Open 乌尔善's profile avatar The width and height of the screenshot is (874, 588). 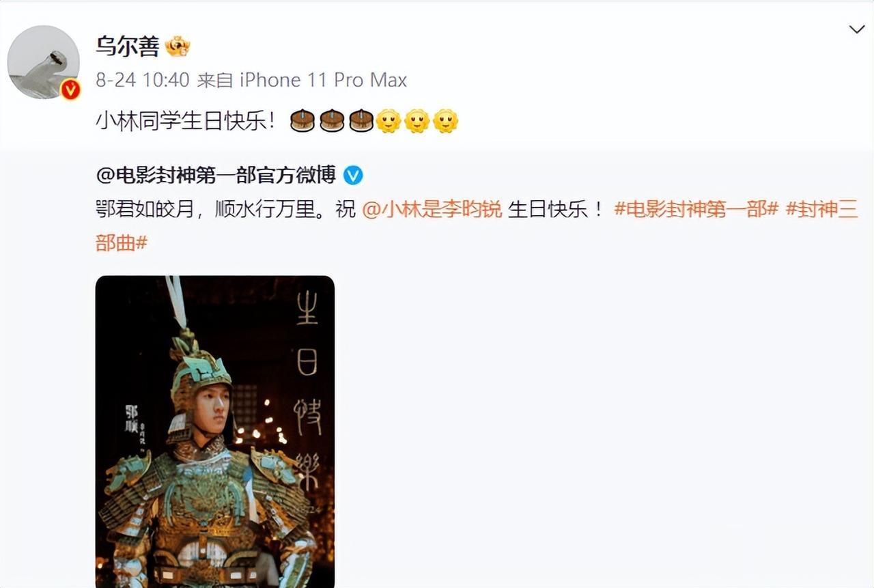(x=43, y=62)
